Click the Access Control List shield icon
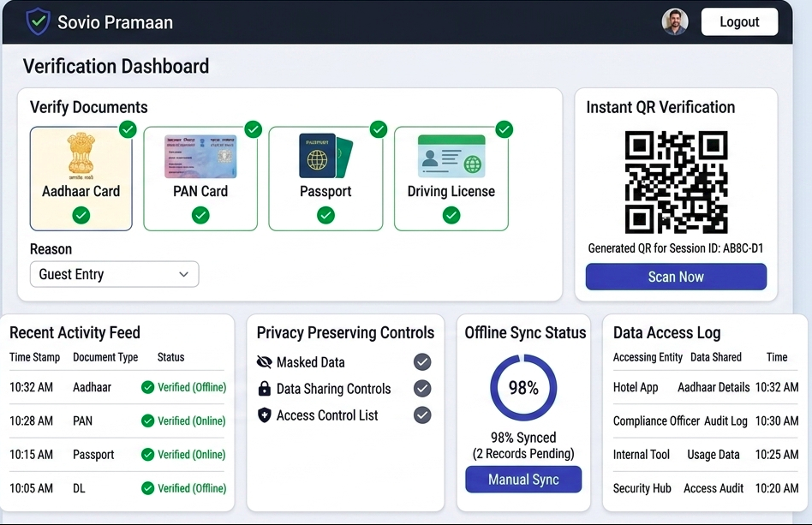 click(x=264, y=415)
